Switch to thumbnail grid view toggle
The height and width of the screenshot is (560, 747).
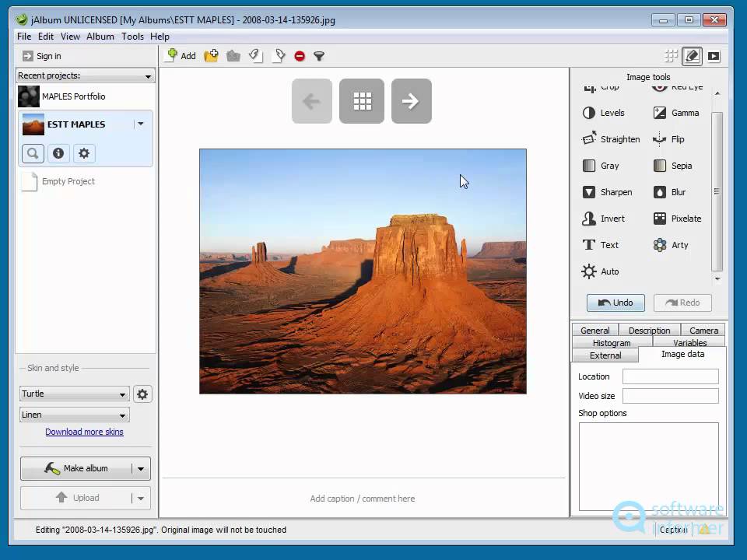(672, 56)
